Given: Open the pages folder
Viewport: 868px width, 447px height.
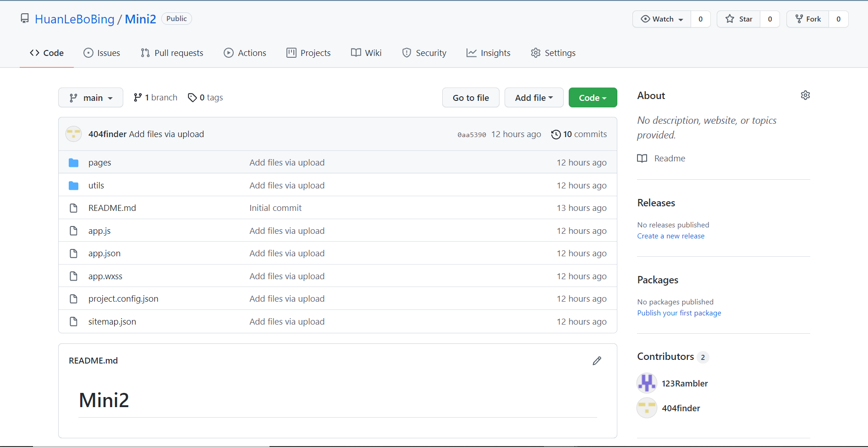Looking at the screenshot, I should tap(100, 163).
